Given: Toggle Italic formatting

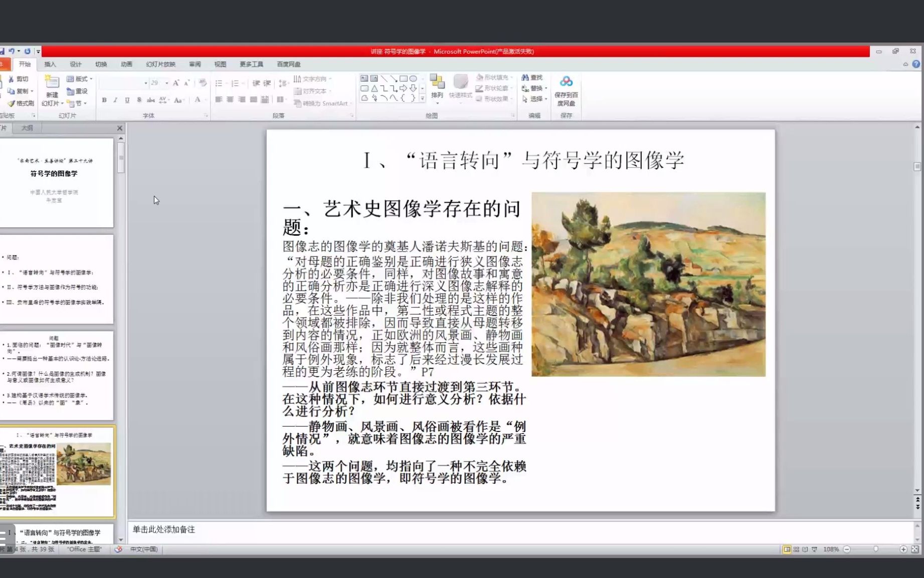Looking at the screenshot, I should pos(115,100).
